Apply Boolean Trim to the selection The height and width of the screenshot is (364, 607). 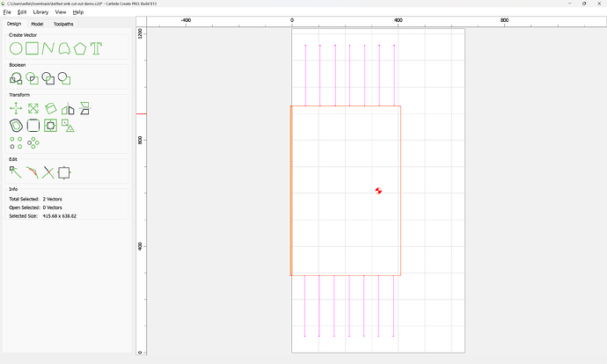(x=64, y=78)
